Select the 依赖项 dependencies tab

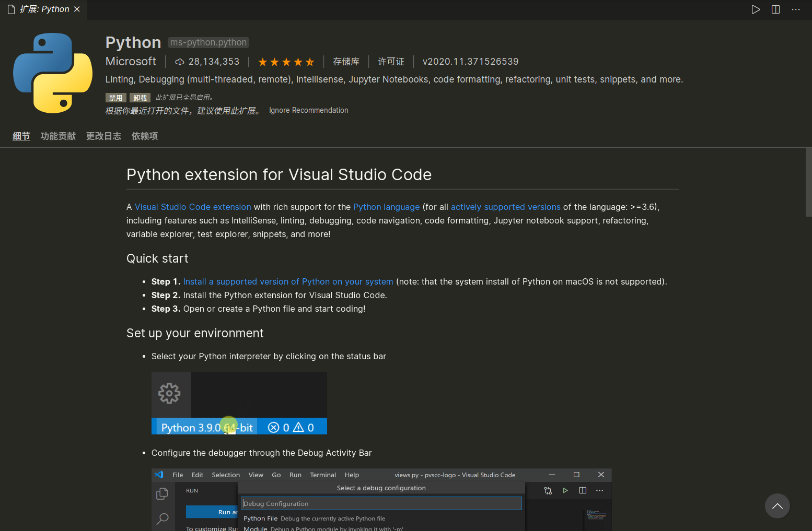pos(145,136)
